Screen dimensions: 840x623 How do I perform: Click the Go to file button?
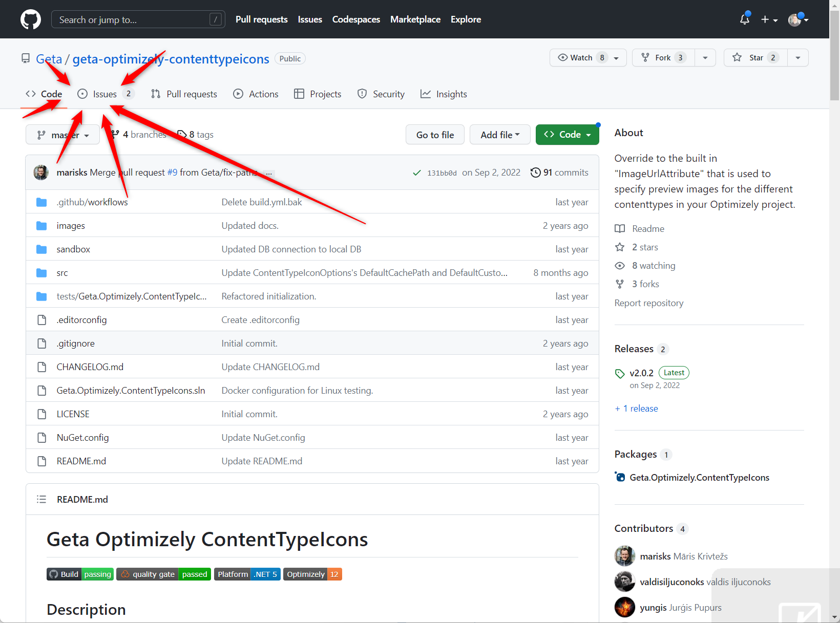click(435, 135)
